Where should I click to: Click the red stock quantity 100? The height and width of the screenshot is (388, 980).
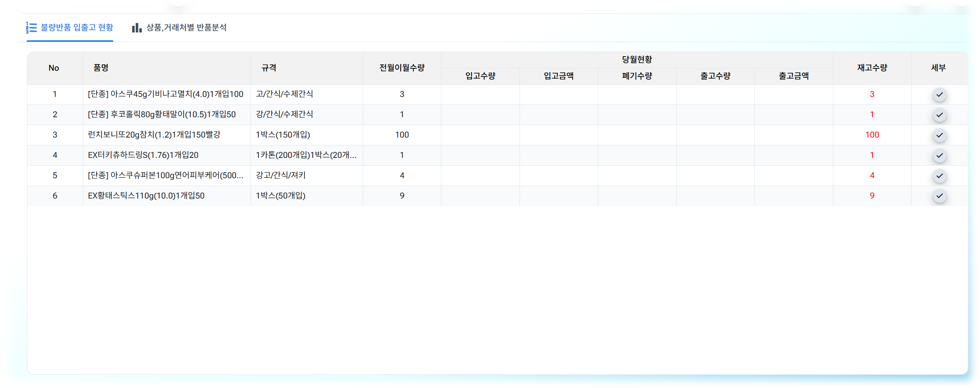pos(872,135)
